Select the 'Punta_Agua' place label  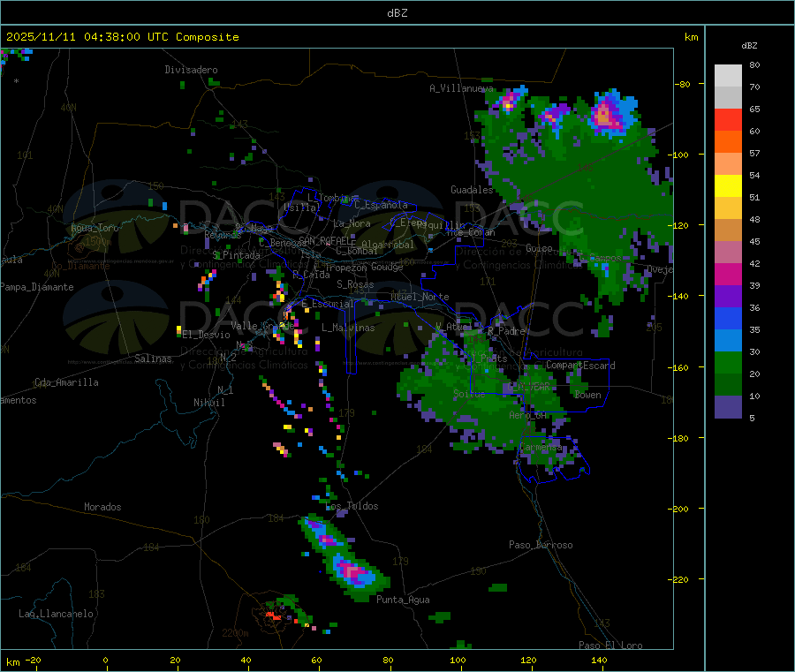click(x=403, y=600)
